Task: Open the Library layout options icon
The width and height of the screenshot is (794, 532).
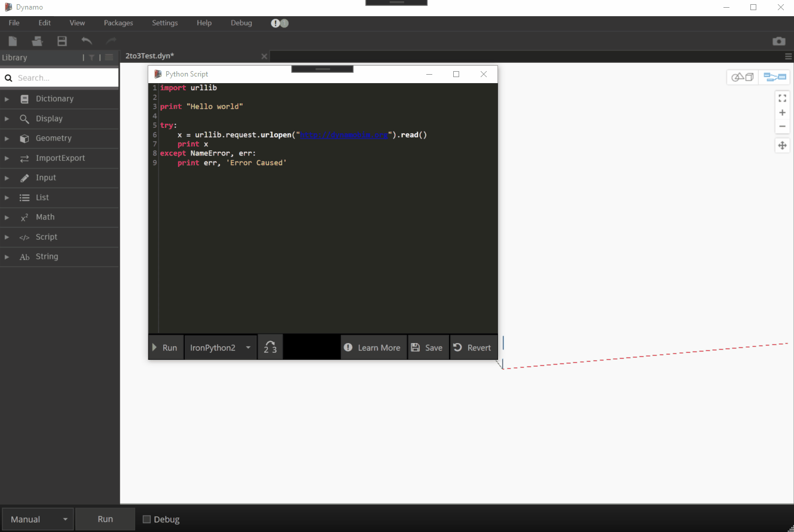Action: (109, 57)
